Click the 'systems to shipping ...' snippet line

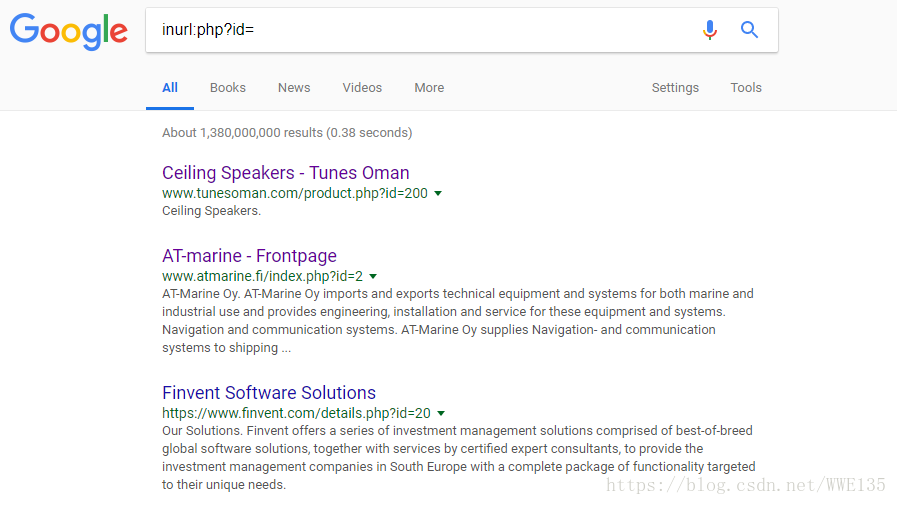[227, 348]
